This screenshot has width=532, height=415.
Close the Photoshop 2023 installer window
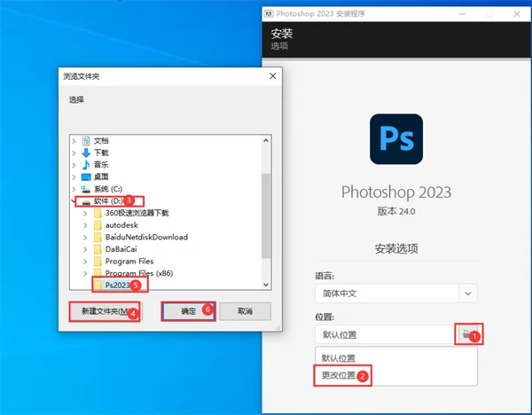click(517, 14)
